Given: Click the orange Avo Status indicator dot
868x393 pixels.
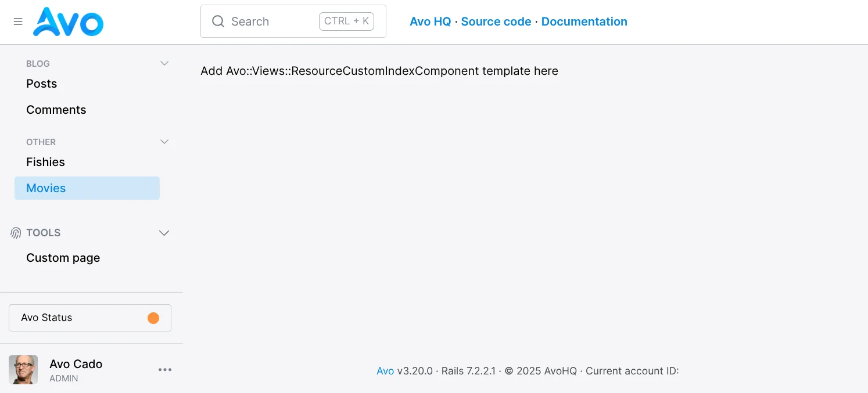Looking at the screenshot, I should pos(153,318).
